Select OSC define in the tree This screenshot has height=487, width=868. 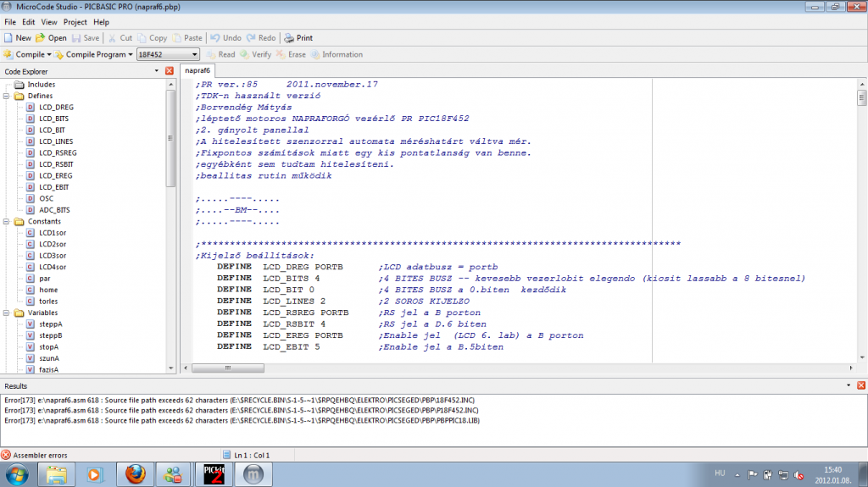pos(40,199)
